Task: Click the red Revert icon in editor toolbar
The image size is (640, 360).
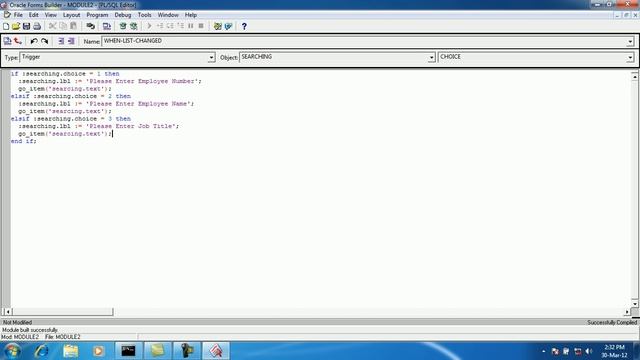Action: 18,41
